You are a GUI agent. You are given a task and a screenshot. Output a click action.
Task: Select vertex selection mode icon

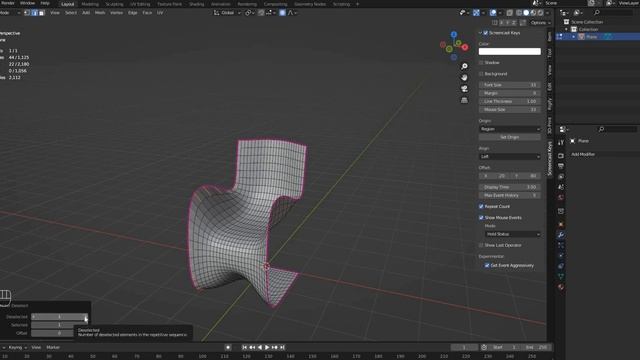[x=27, y=13]
